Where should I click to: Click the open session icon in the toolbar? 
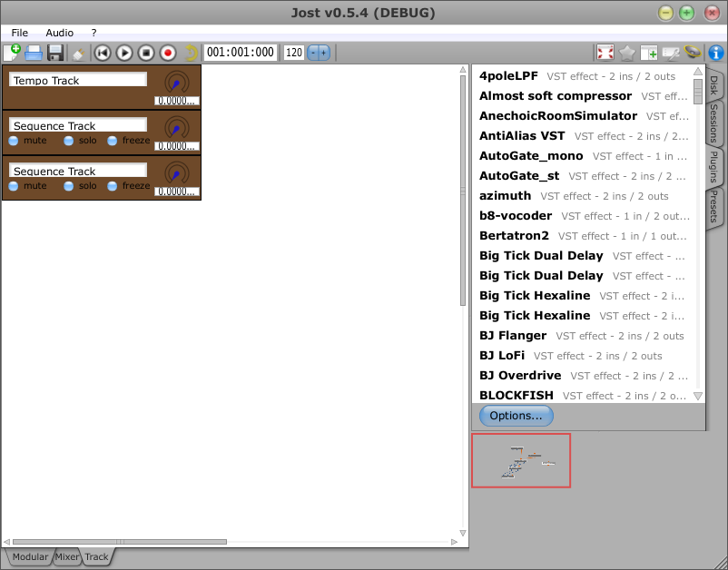[34, 53]
